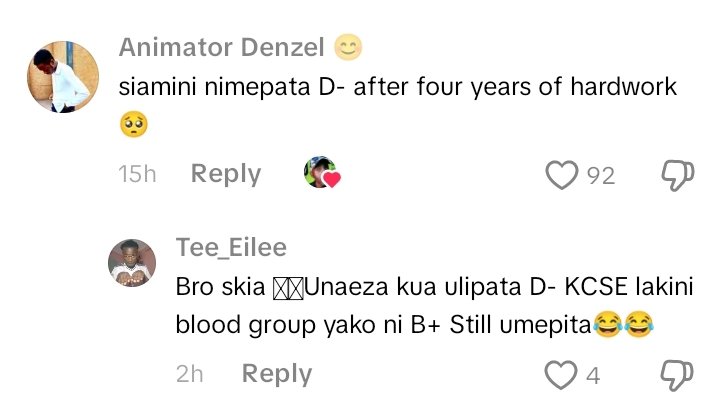Viewport: 720px width, 400px height.
Task: Tap the 4 likes count on Tee_Eilee's reply
Action: [x=593, y=376]
